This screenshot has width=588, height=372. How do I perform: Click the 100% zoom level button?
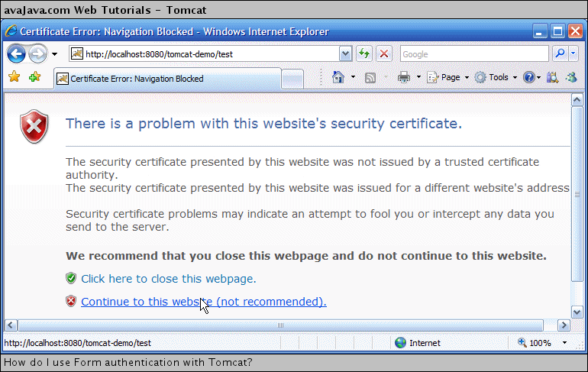[535, 343]
